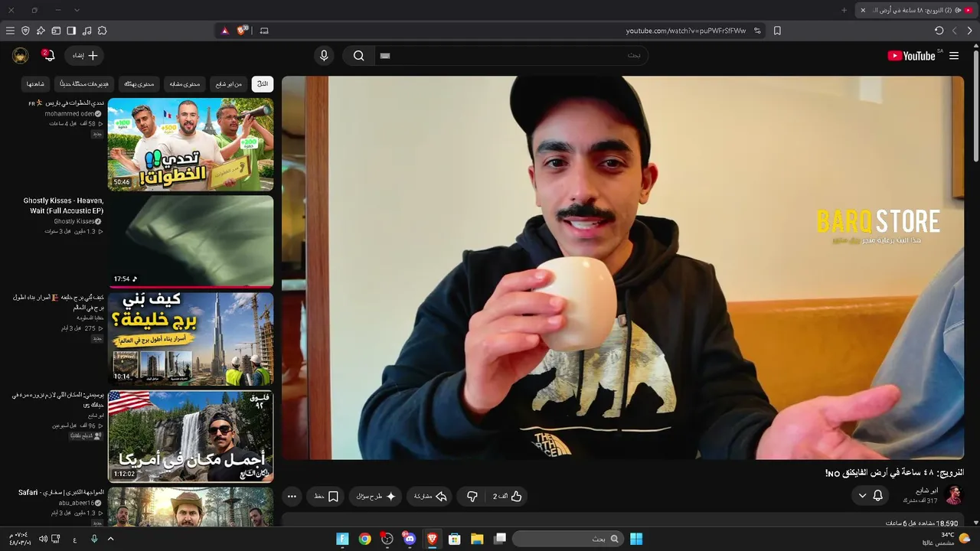Select the 'الكل' filter chip

[262, 83]
